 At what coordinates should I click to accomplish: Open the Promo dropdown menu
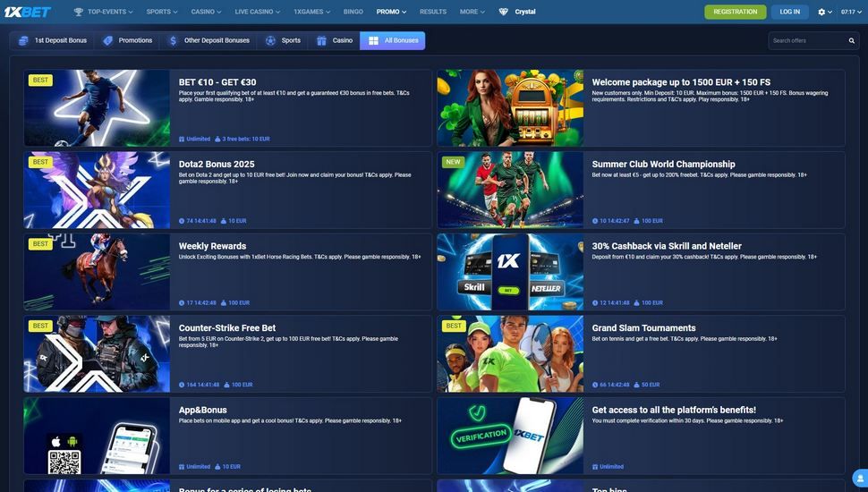click(x=391, y=12)
